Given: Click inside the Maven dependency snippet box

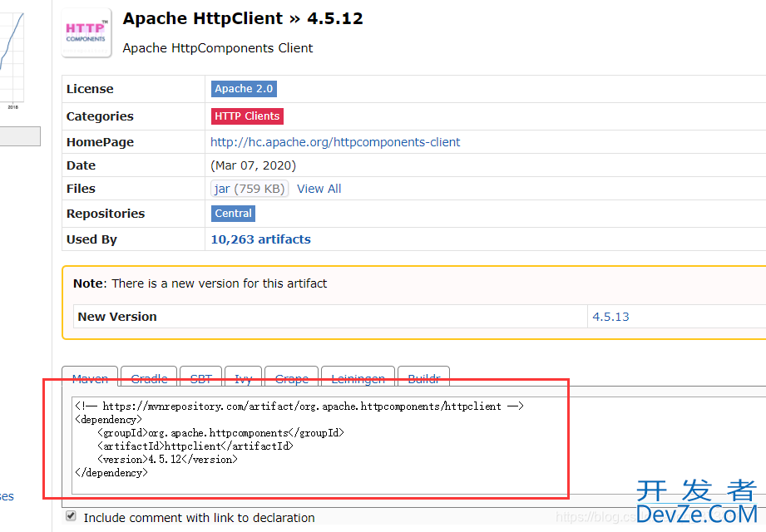Looking at the screenshot, I should (x=418, y=445).
